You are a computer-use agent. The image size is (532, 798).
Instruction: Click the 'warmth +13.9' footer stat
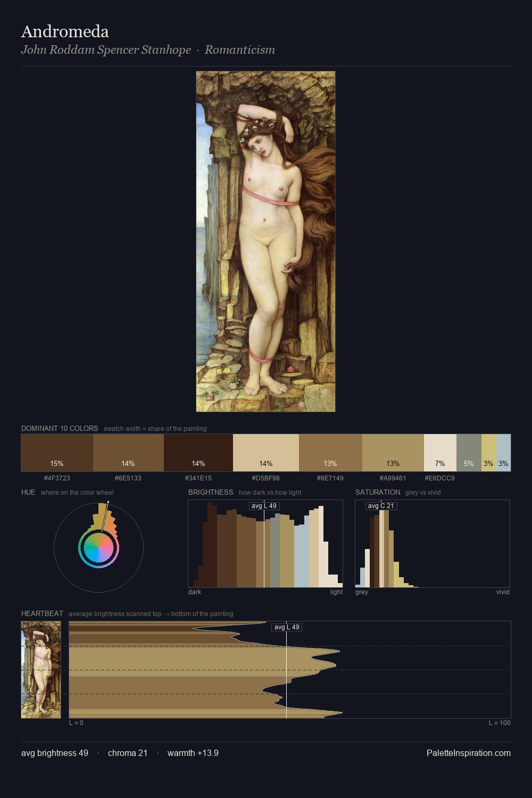(x=193, y=753)
